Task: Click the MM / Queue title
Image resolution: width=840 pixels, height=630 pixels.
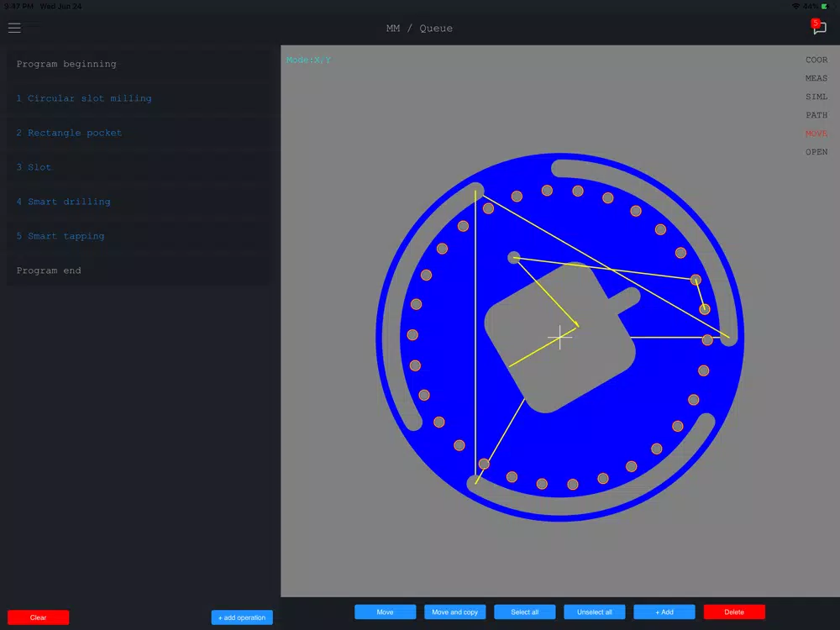Action: (x=419, y=29)
